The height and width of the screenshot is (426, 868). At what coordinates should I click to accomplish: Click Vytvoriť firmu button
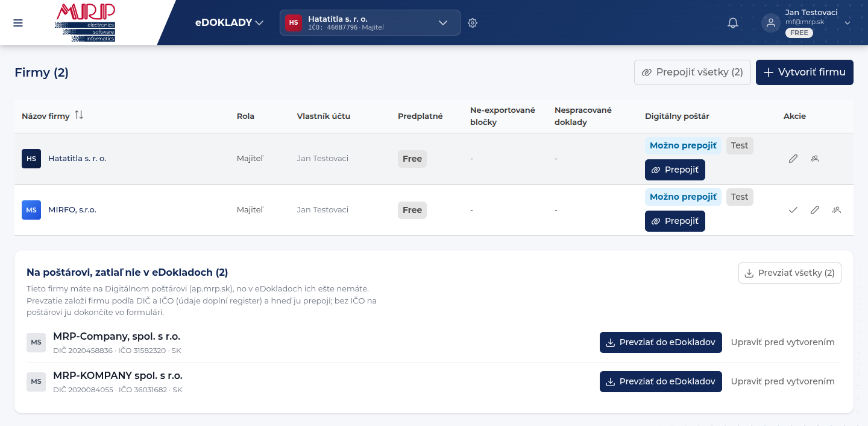pyautogui.click(x=805, y=72)
